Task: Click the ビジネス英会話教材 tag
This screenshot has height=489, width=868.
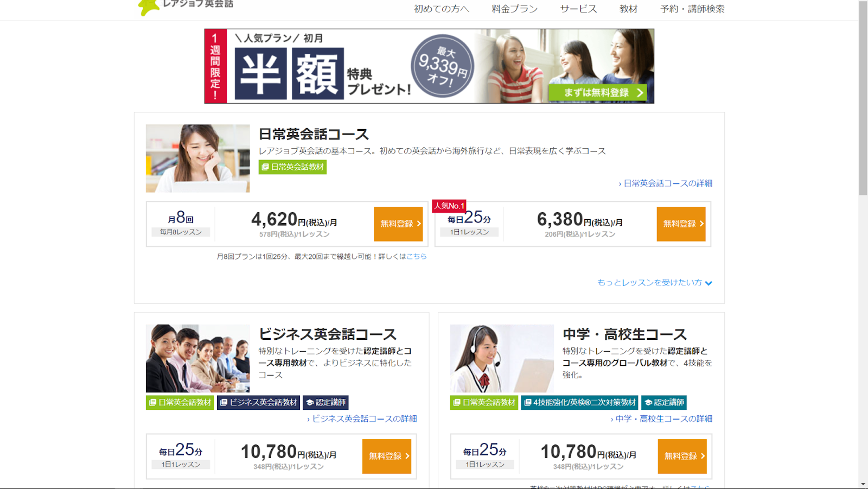Action: click(259, 403)
